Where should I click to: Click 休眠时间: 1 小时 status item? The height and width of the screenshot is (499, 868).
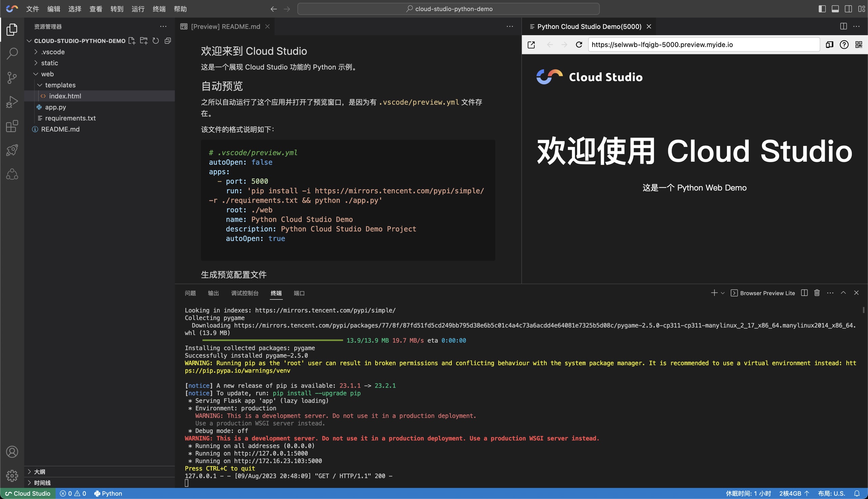click(x=748, y=494)
